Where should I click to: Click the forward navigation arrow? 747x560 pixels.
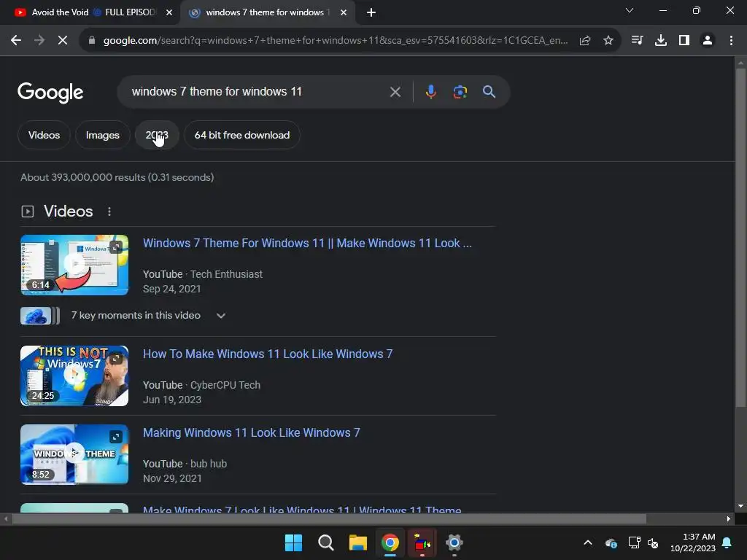(x=39, y=41)
